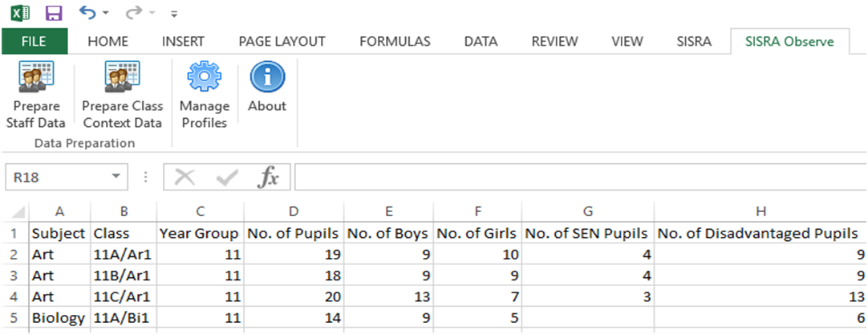The width and height of the screenshot is (868, 335).
Task: Select row 5 header
Action: (14, 317)
